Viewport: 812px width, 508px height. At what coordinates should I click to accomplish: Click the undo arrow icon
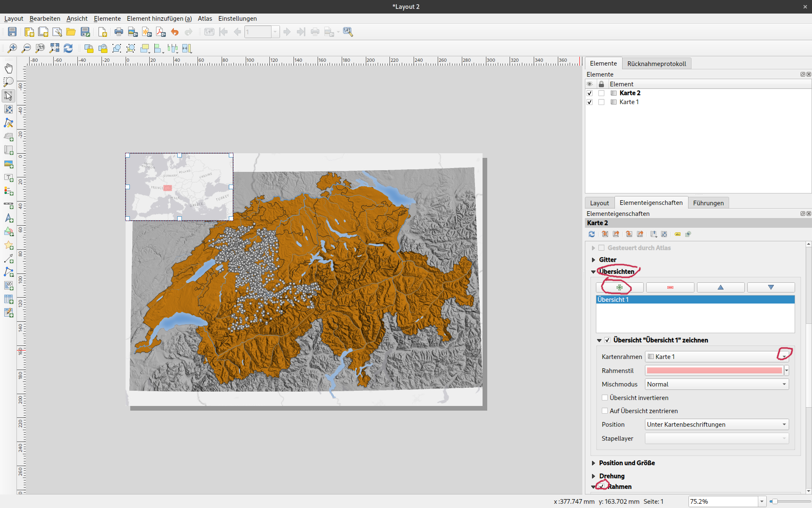175,32
